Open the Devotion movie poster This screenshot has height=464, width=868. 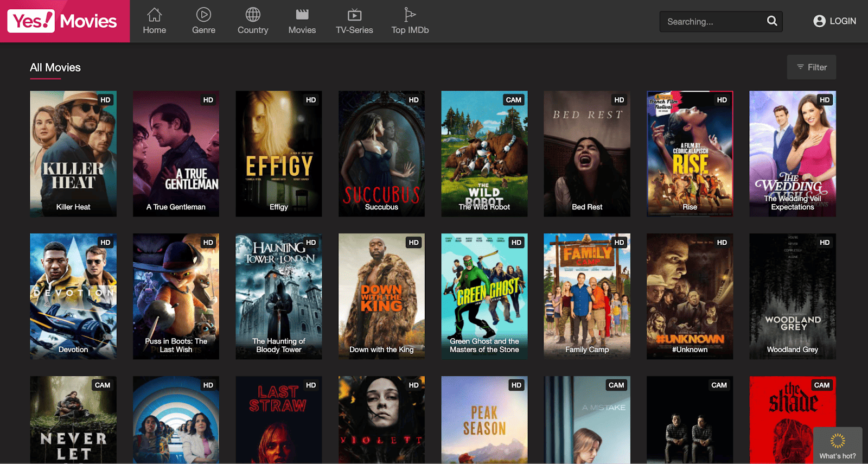tap(73, 296)
